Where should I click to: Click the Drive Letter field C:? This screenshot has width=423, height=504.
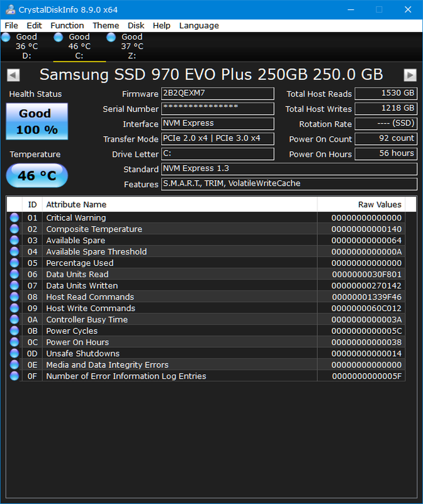click(x=217, y=154)
